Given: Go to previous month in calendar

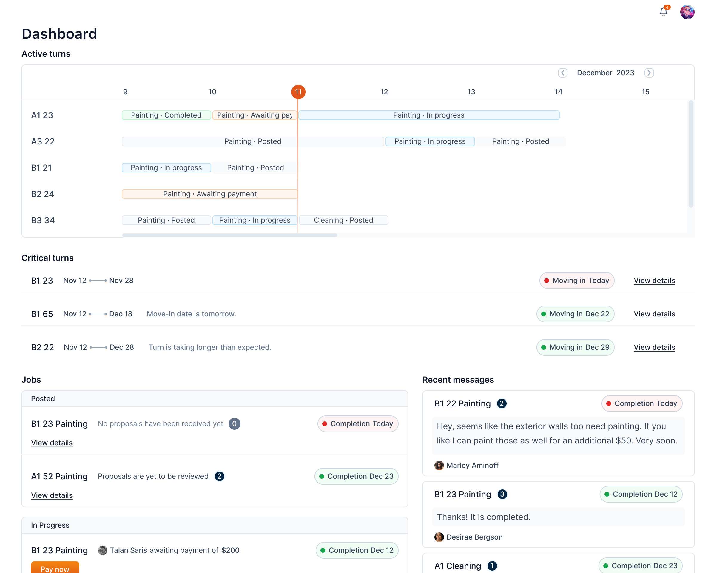Looking at the screenshot, I should (562, 73).
